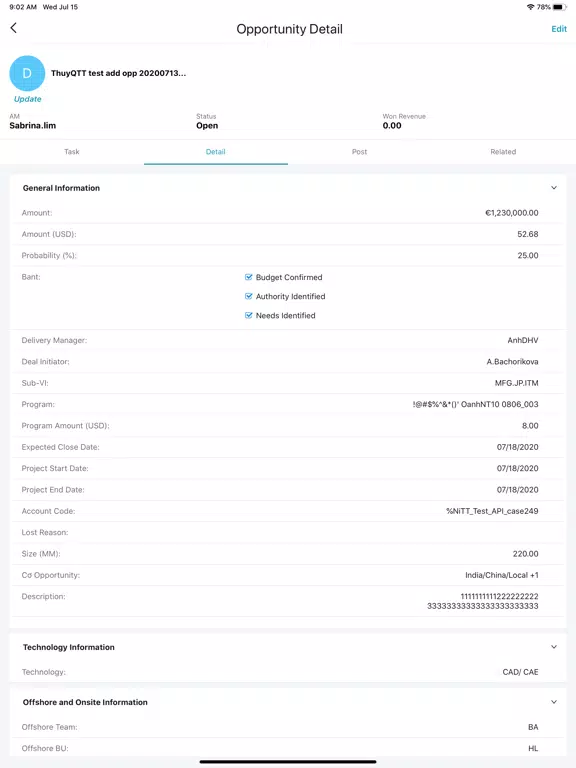This screenshot has height=768, width=576.
Task: Tap Project End Date value 07/18/2020
Action: coord(518,490)
